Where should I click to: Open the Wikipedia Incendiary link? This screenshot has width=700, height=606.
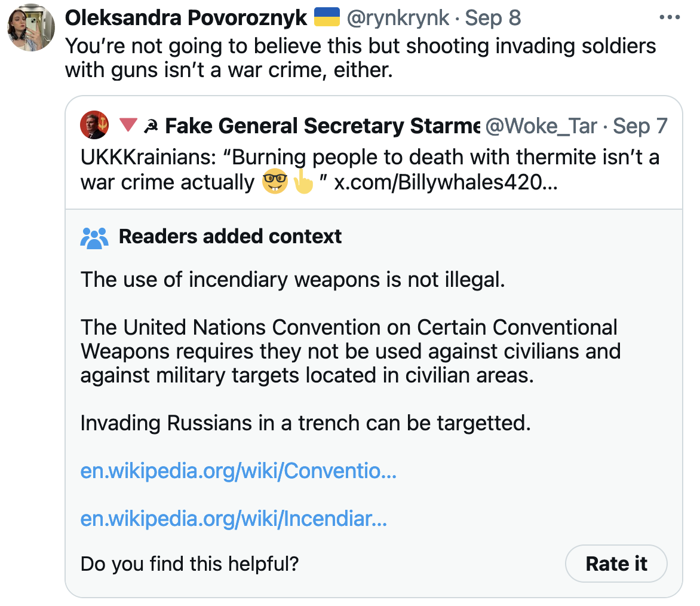tap(234, 519)
